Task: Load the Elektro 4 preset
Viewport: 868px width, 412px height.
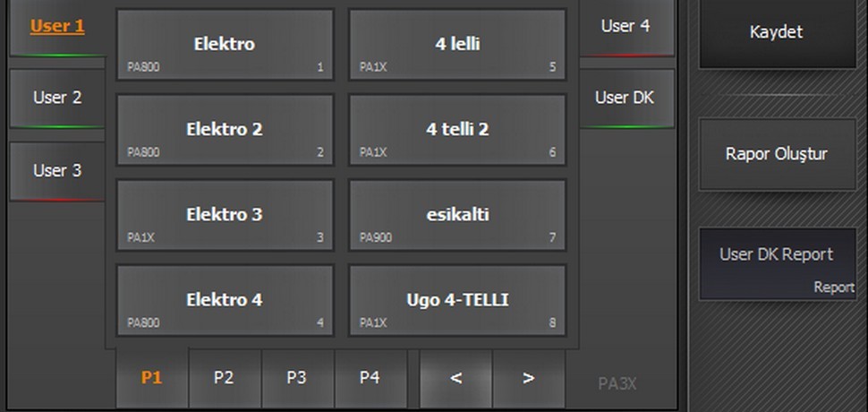Action: coord(225,300)
